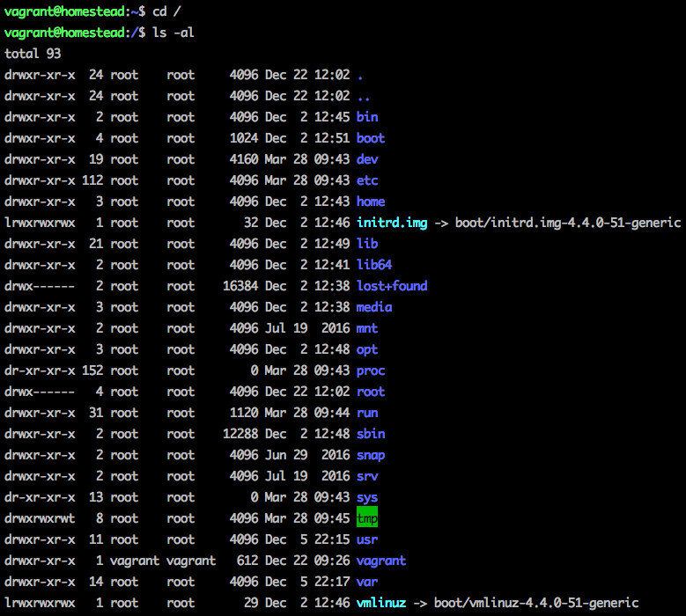Image resolution: width=686 pixels, height=616 pixels.
Task: Click 'lrwxrwxrwx' permissions on initrd.img row
Action: pyautogui.click(x=40, y=223)
